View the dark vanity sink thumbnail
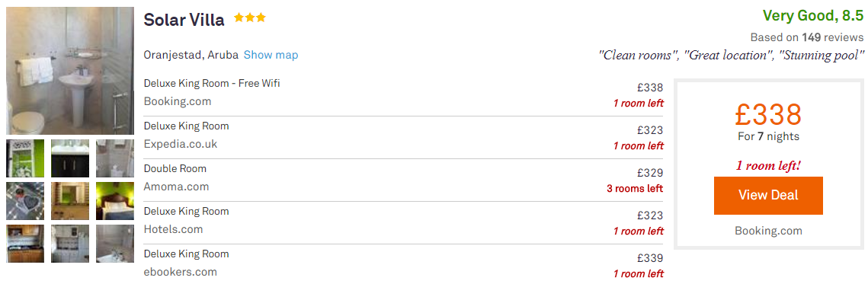This screenshot has height=284, width=868. pos(70,158)
